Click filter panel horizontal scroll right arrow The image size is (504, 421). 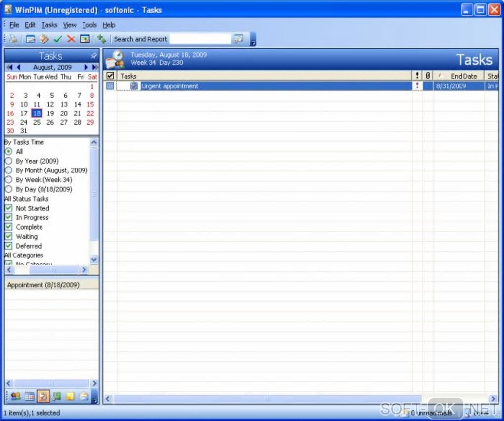coord(84,270)
